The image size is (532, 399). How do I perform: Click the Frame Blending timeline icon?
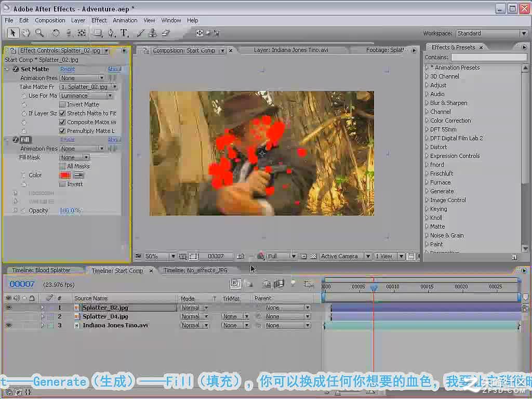[x=279, y=284]
